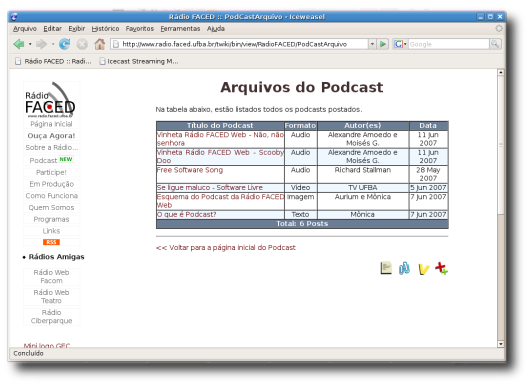Go back with the green arrow

[x=19, y=44]
